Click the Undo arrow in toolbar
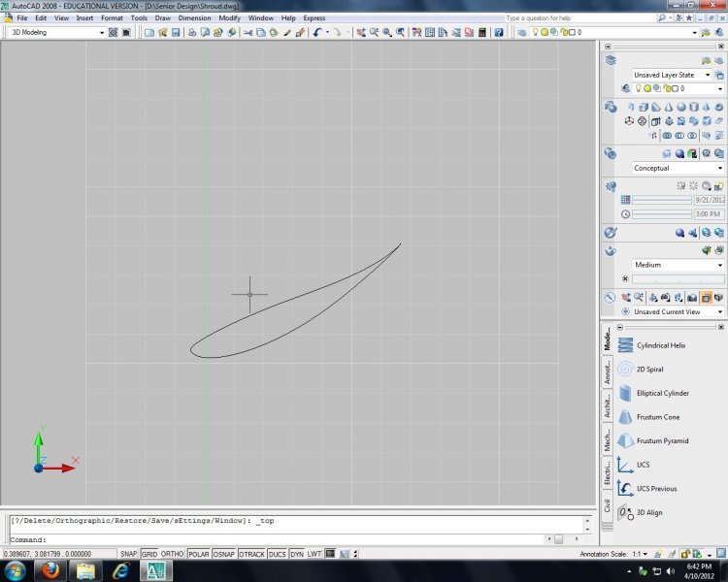 317,32
